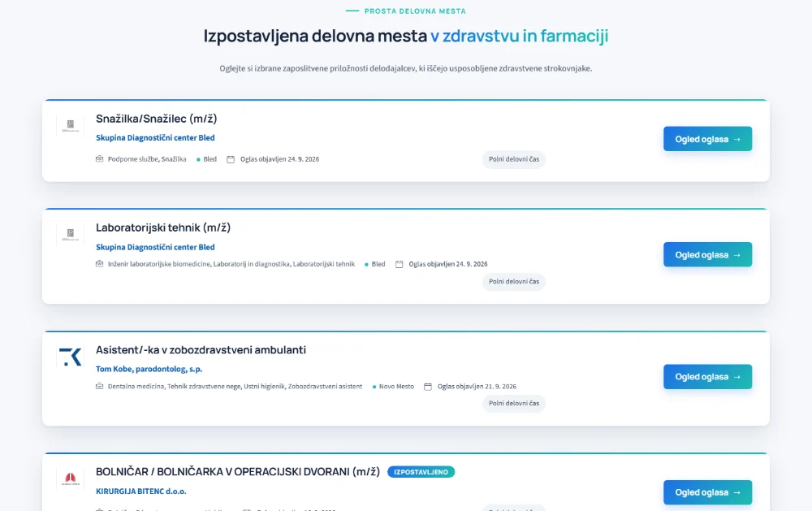
Task: Click the briefcase icon beside Podporne službe
Action: [99, 159]
